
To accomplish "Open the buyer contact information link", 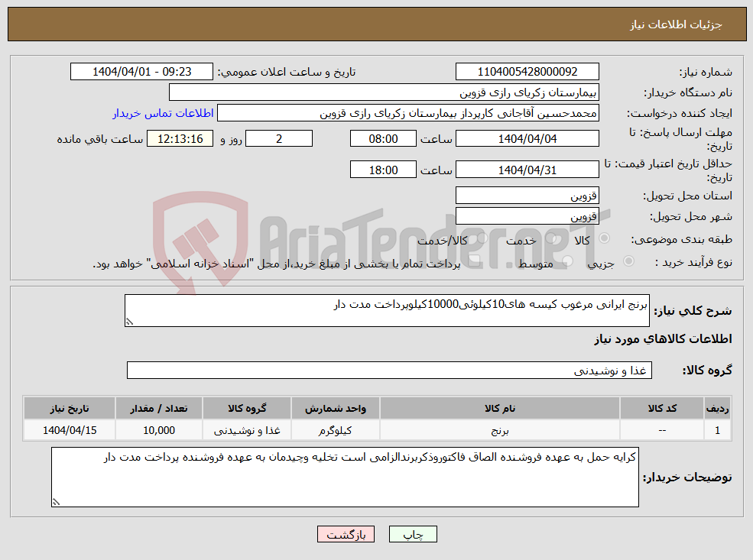I will point(163,113).
